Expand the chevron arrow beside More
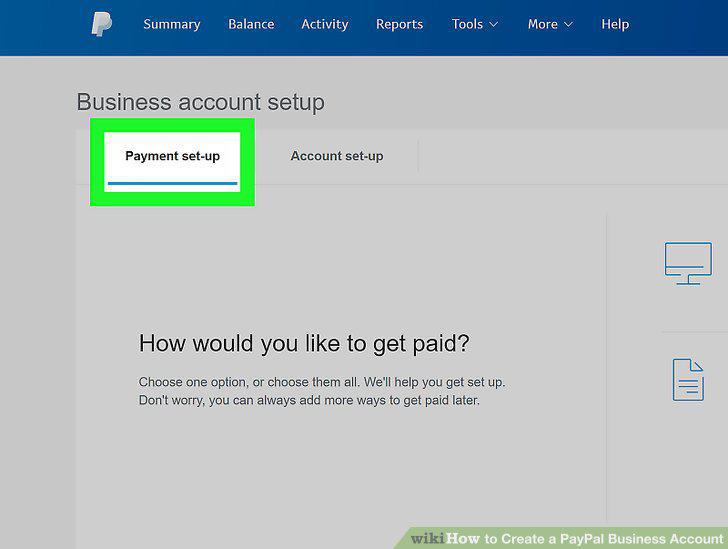728x549 pixels. pyautogui.click(x=568, y=24)
